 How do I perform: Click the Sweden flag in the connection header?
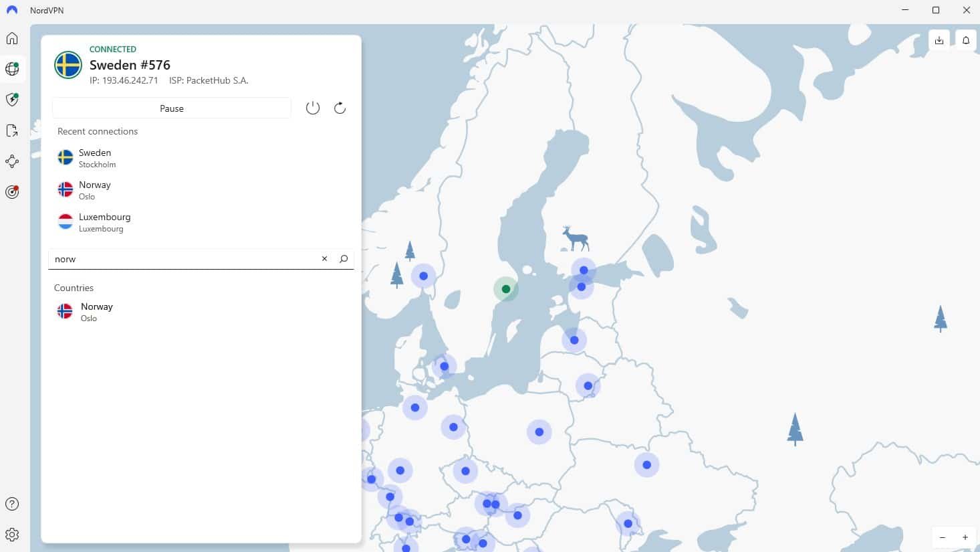click(x=68, y=65)
